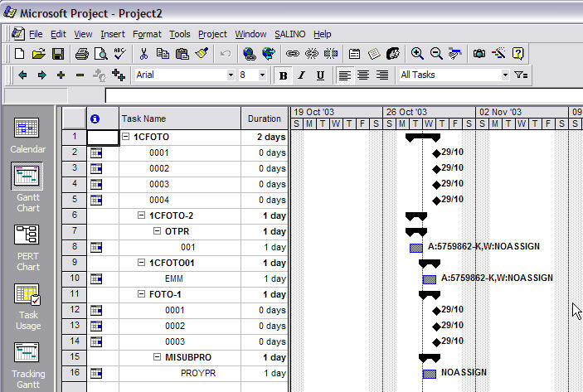
Task: Copy Picture with the camera icon
Action: [x=479, y=54]
